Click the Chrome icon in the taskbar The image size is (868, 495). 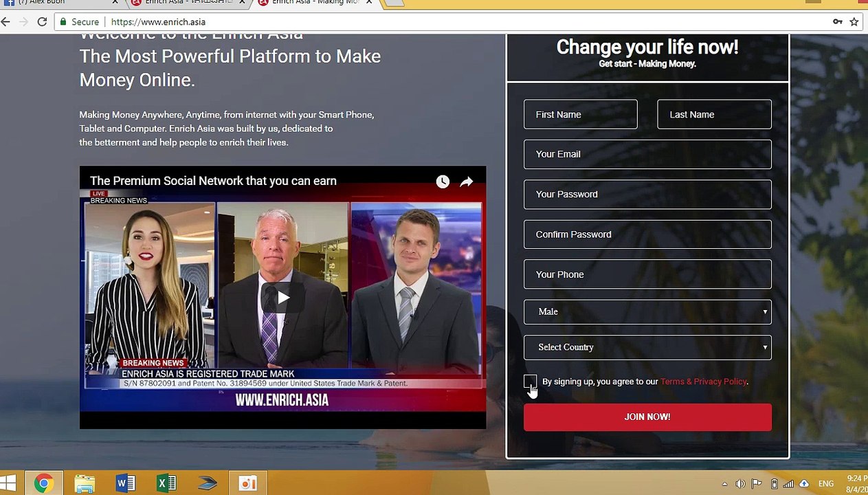(x=43, y=483)
